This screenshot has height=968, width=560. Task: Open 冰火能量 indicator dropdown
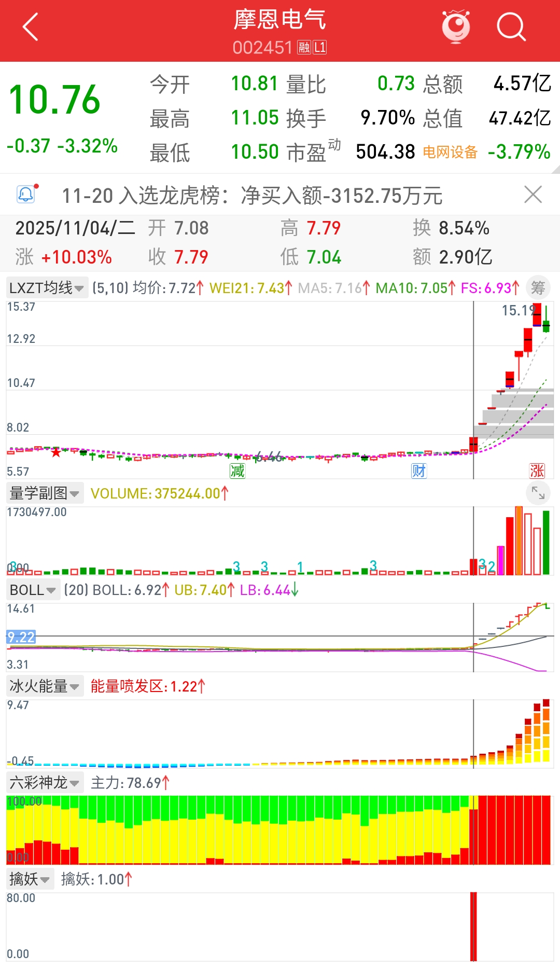[45, 686]
